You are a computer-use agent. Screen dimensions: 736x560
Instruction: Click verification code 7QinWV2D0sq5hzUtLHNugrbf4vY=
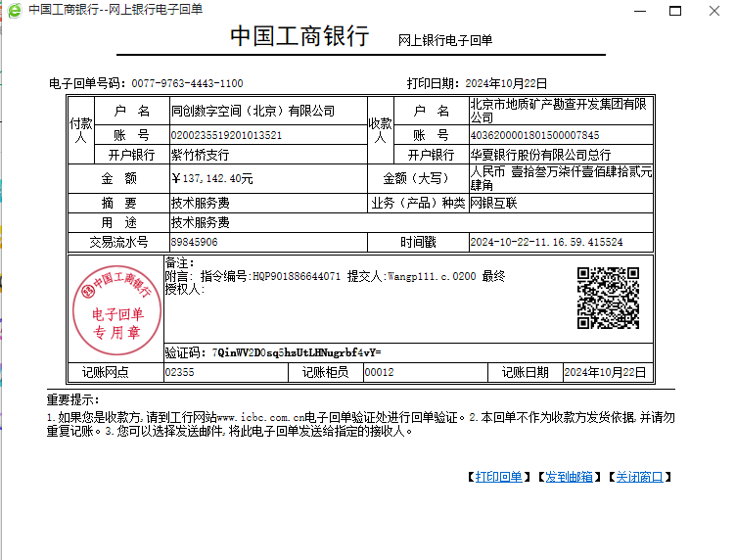297,352
